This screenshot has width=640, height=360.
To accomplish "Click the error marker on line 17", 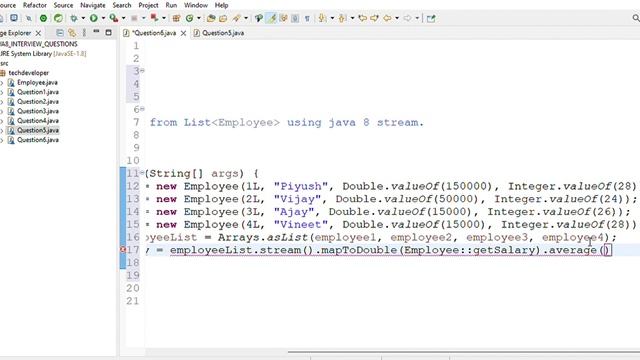I will pos(123,249).
